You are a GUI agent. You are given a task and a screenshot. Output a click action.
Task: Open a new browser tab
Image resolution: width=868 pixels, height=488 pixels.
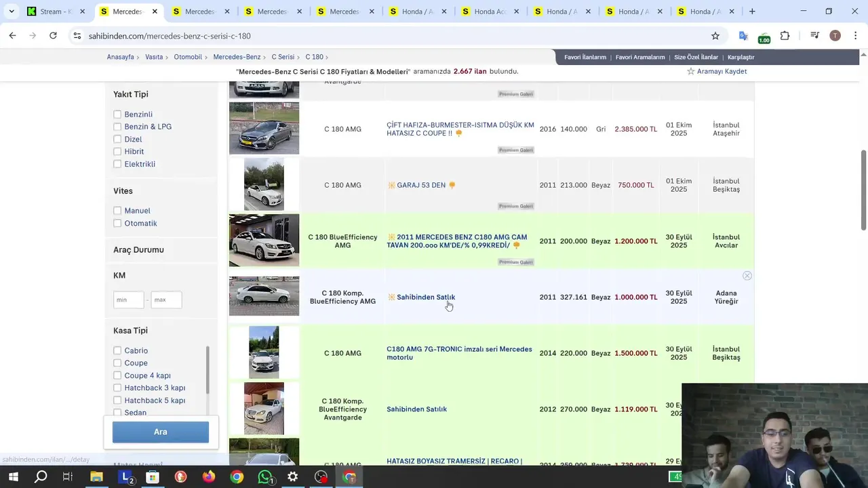pos(752,12)
